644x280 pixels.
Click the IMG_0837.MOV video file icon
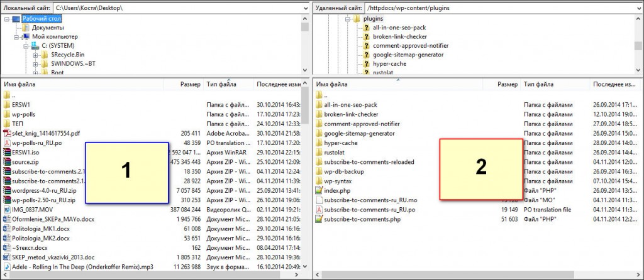[x=7, y=209]
